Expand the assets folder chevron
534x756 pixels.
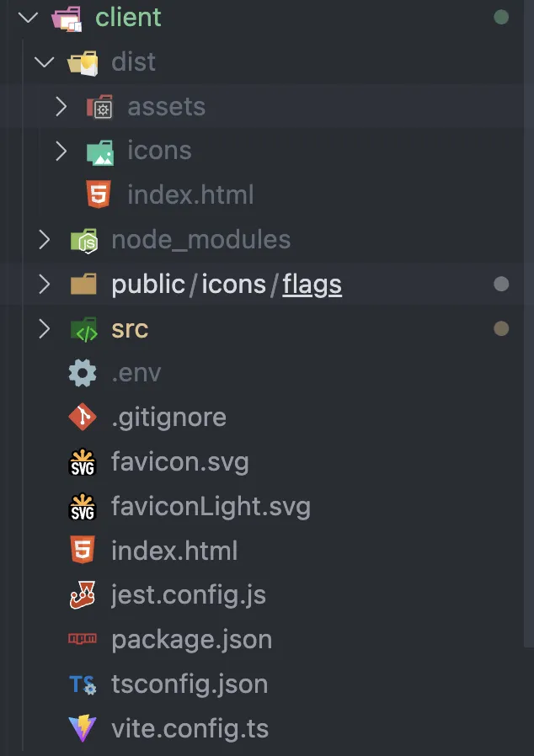61,106
